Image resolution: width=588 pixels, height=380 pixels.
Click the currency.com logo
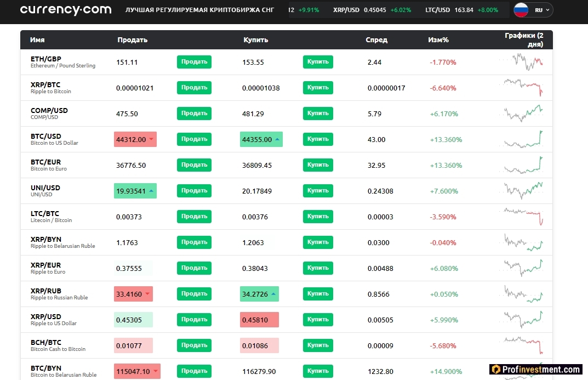point(65,10)
